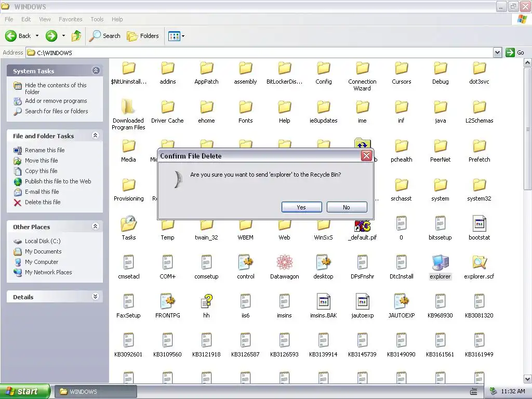Click the Go button
Screen dimensions: 532x399
click(515, 52)
